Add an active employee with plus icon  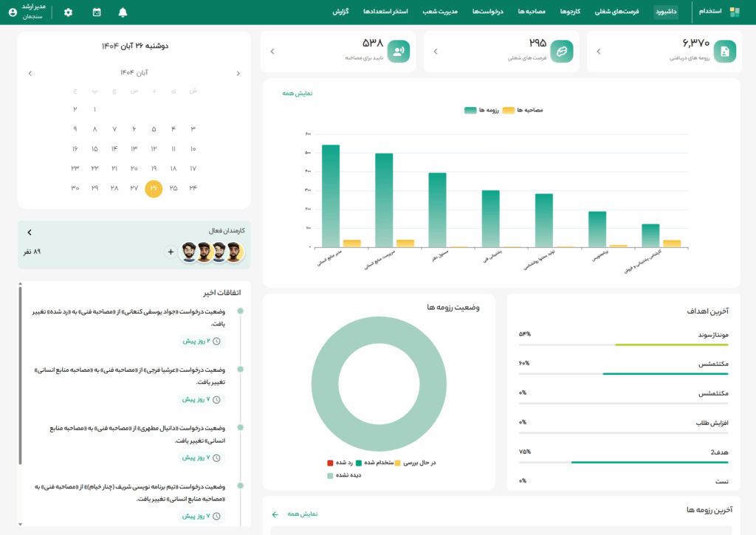(x=171, y=252)
